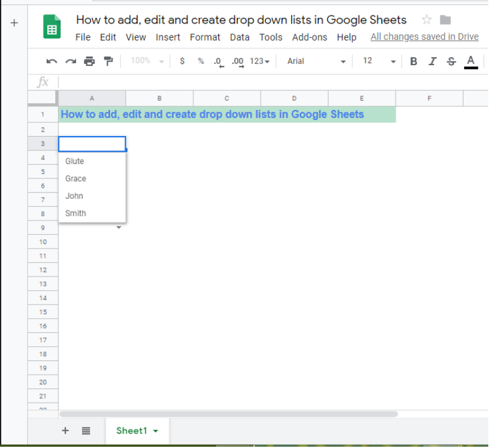The width and height of the screenshot is (492, 448).
Task: Toggle italic formatting
Action: pos(432,61)
